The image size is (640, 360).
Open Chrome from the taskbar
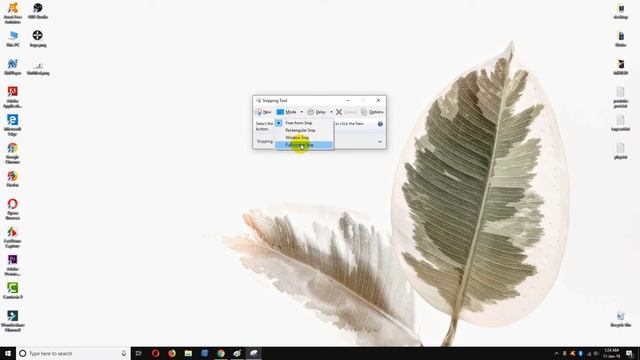click(x=221, y=353)
